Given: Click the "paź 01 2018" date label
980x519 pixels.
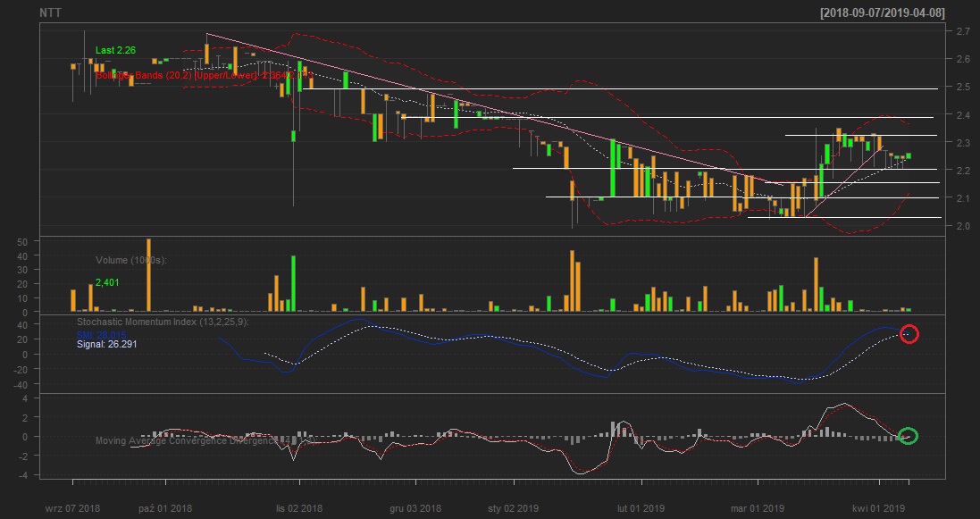Looking at the screenshot, I should coord(165,508).
